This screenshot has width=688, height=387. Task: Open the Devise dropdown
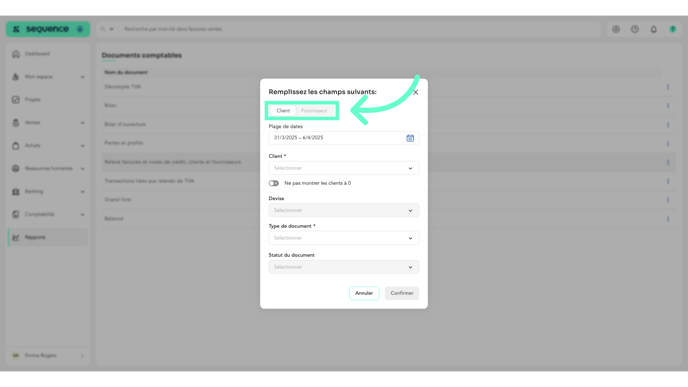click(x=344, y=210)
